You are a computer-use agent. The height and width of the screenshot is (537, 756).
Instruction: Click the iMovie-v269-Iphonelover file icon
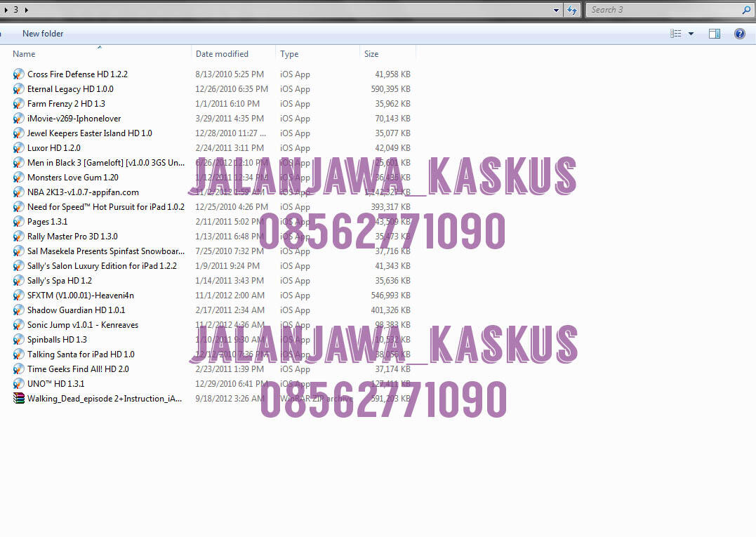18,119
